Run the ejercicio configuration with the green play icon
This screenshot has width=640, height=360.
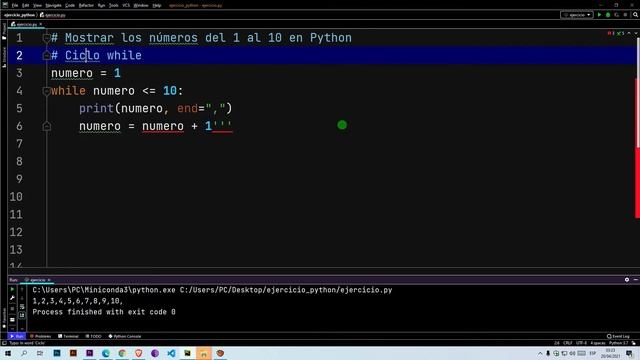click(599, 15)
